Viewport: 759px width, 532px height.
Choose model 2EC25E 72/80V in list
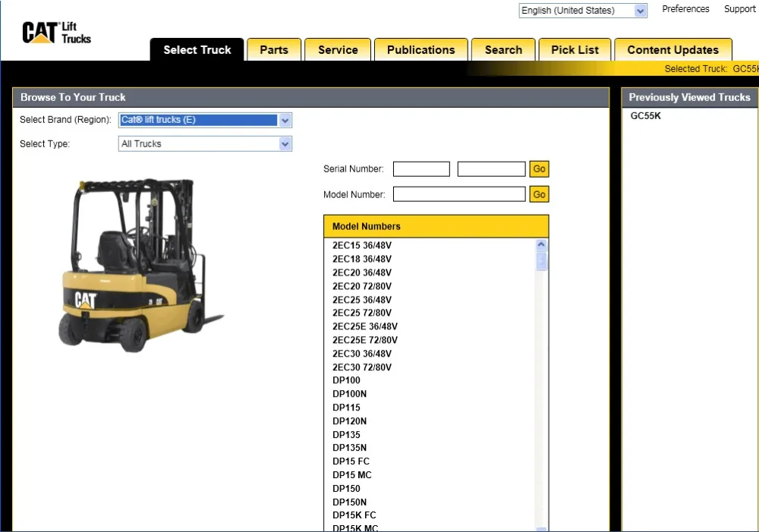pos(364,340)
